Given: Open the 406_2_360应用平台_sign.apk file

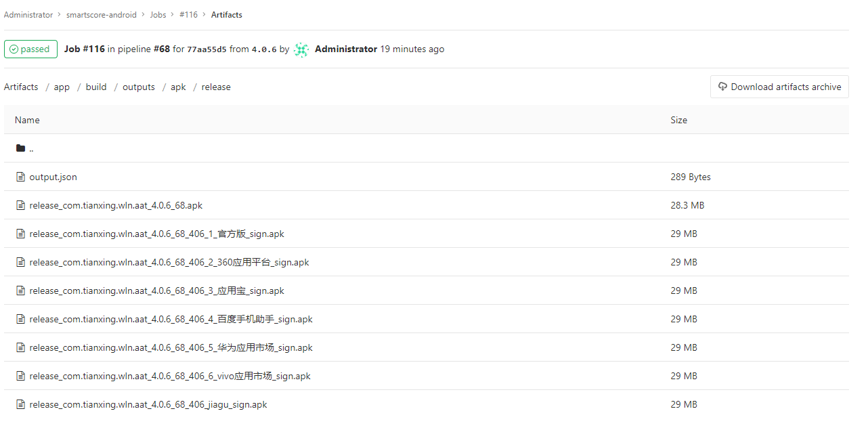Looking at the screenshot, I should coord(169,262).
